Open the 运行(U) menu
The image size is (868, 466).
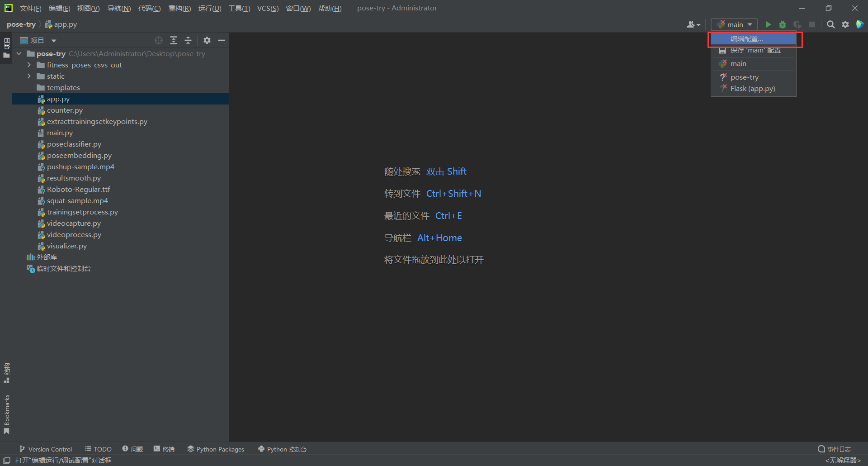210,8
